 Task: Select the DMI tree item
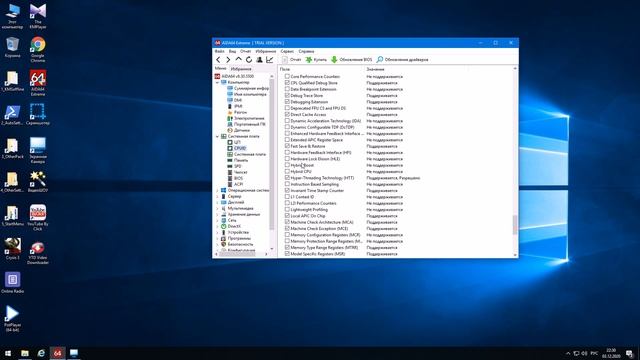(x=235, y=100)
